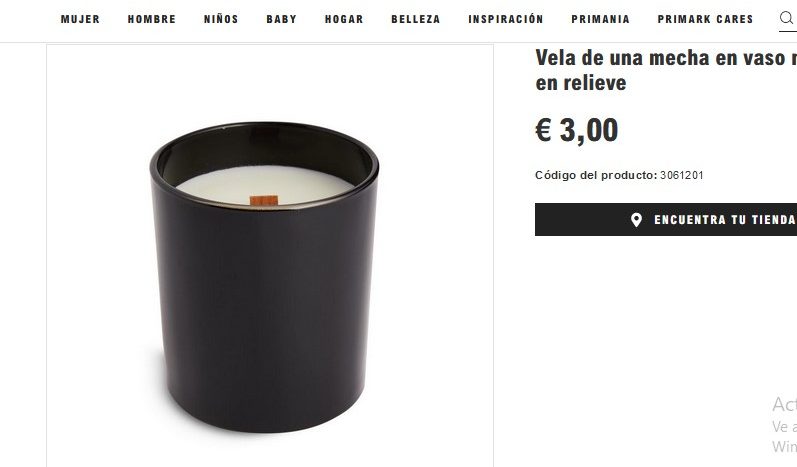Click the wooden wick in the candle photo
Image resolution: width=797 pixels, height=467 pixels.
(264, 201)
